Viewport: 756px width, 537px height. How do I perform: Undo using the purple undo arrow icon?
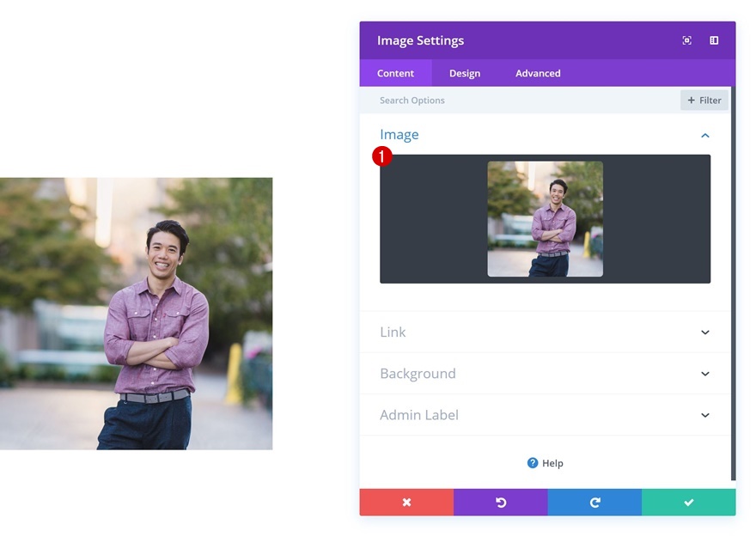click(x=500, y=503)
